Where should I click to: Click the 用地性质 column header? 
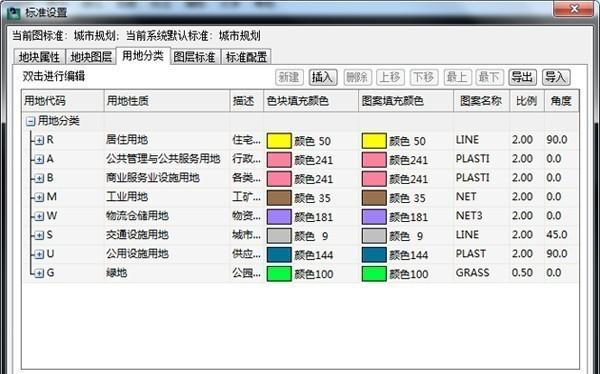[167, 101]
